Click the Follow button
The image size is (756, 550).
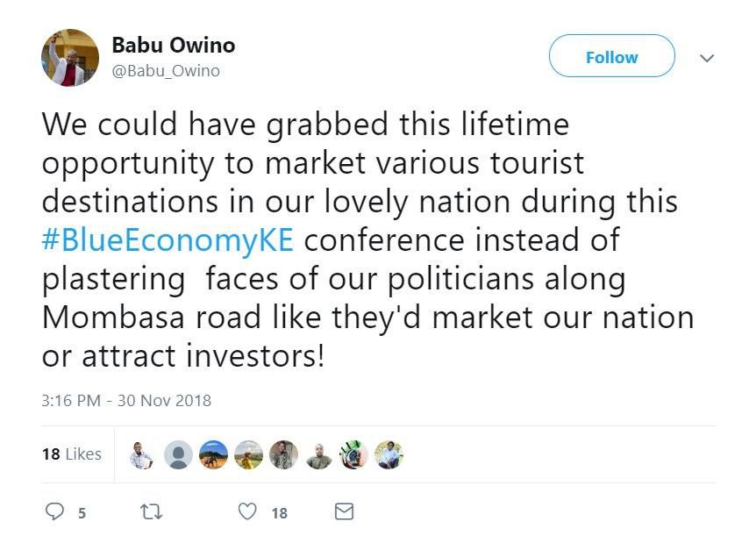pos(611,58)
